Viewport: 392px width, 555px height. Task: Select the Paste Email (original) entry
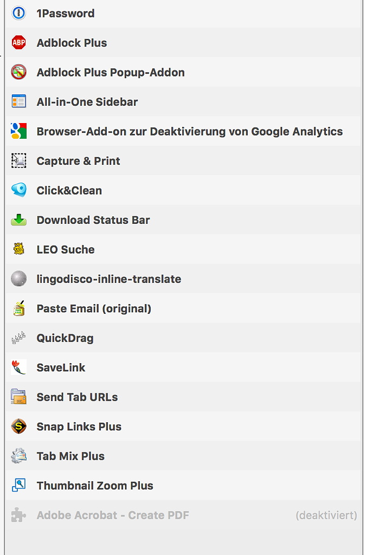point(94,308)
